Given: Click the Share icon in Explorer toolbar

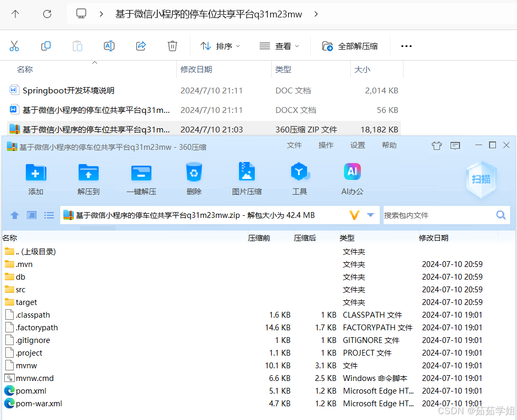Looking at the screenshot, I should [x=141, y=46].
